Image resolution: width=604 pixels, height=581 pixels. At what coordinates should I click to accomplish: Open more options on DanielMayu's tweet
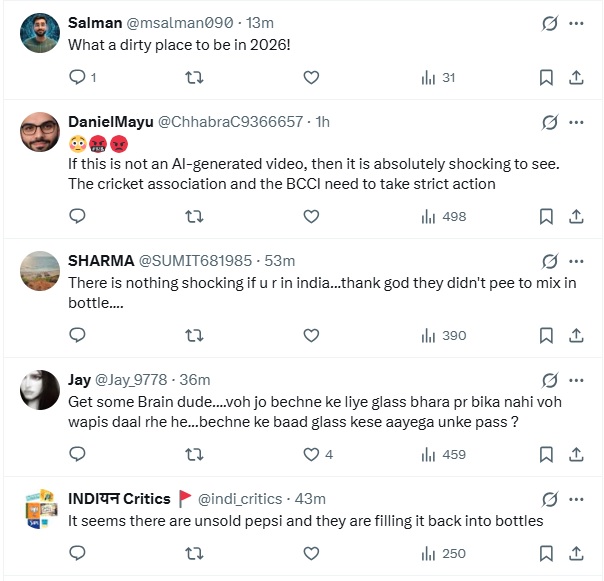tap(576, 122)
